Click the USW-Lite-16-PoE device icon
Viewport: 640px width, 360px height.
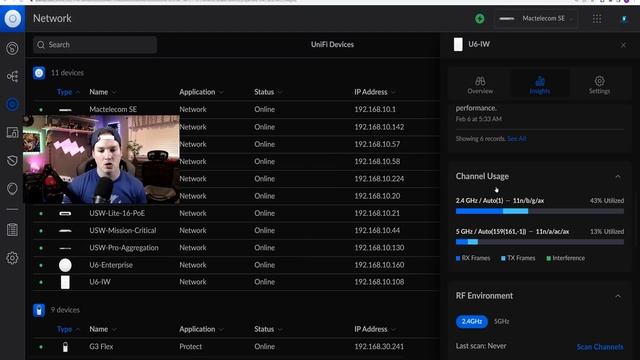[65, 213]
